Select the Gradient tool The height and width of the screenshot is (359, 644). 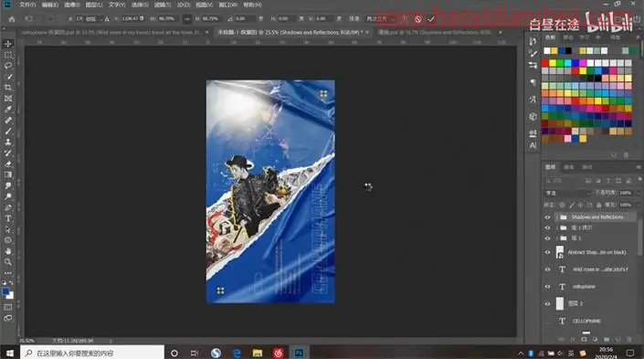coord(8,174)
